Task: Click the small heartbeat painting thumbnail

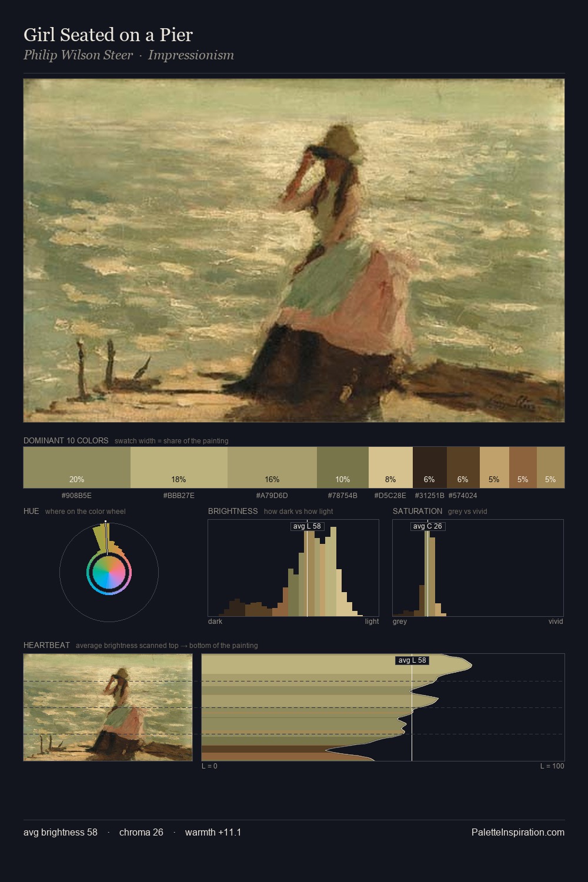Action: 108,707
